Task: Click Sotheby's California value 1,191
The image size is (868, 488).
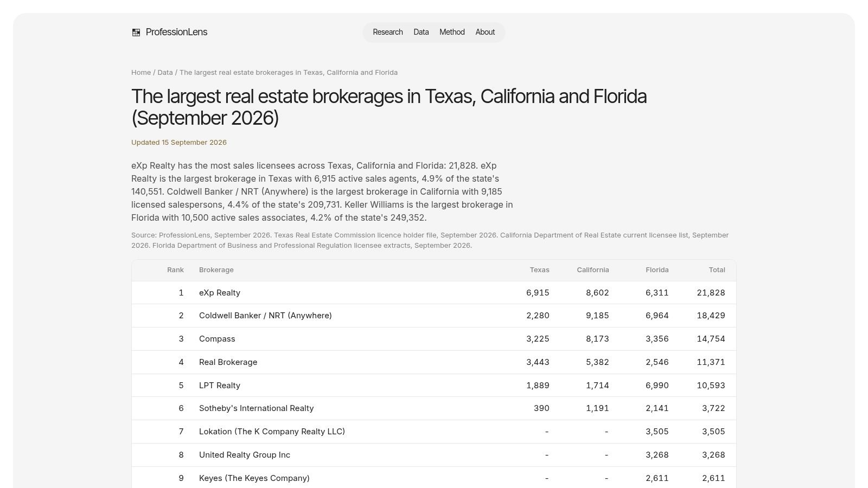Action: pyautogui.click(x=597, y=408)
